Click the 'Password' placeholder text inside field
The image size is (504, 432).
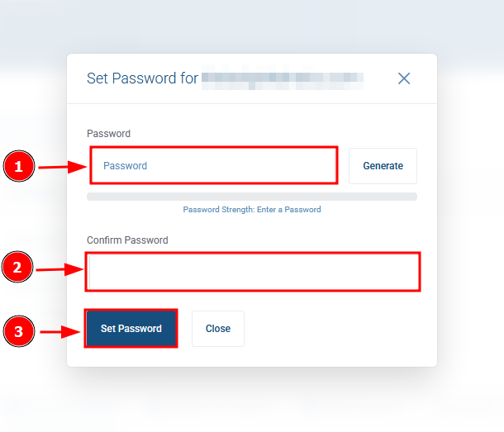(x=125, y=166)
